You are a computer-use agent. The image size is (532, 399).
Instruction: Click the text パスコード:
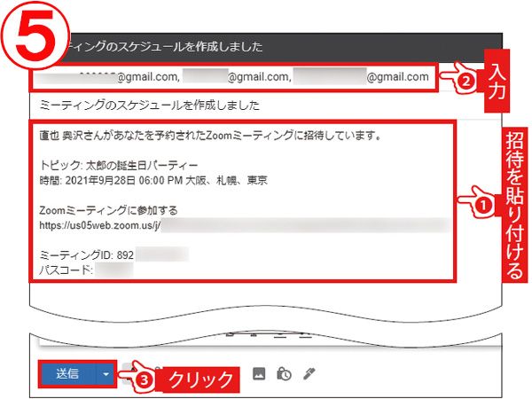pos(66,270)
